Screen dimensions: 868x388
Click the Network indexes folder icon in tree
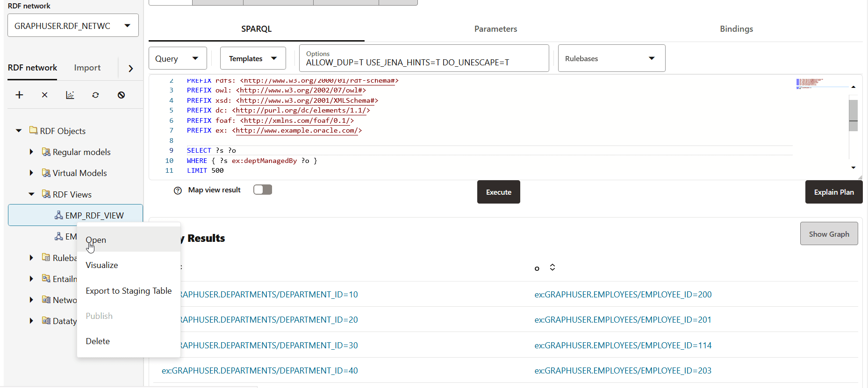pos(46,299)
